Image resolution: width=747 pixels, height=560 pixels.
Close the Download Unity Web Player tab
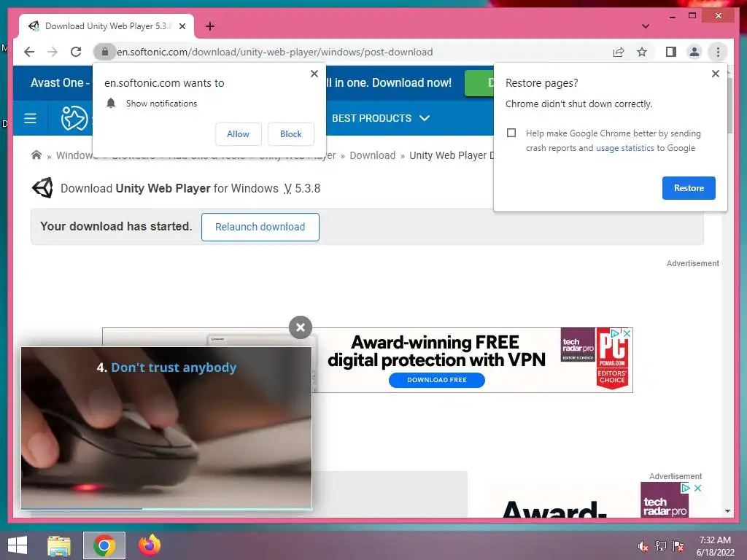coord(182,26)
